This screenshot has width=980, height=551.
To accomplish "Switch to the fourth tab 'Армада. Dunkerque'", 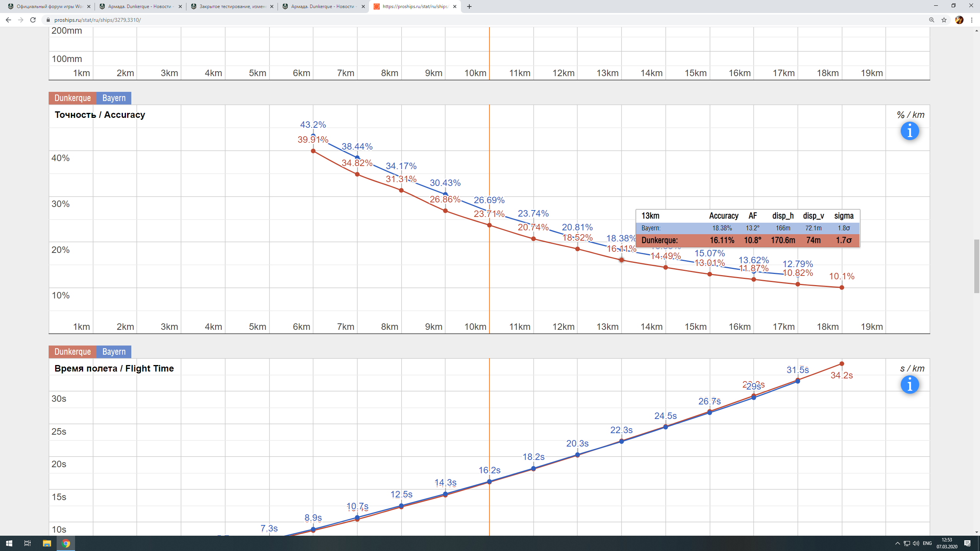I will click(323, 7).
